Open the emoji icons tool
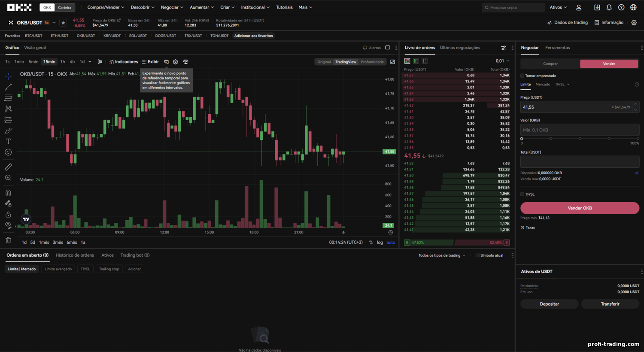The height and width of the screenshot is (352, 644). pyautogui.click(x=8, y=152)
